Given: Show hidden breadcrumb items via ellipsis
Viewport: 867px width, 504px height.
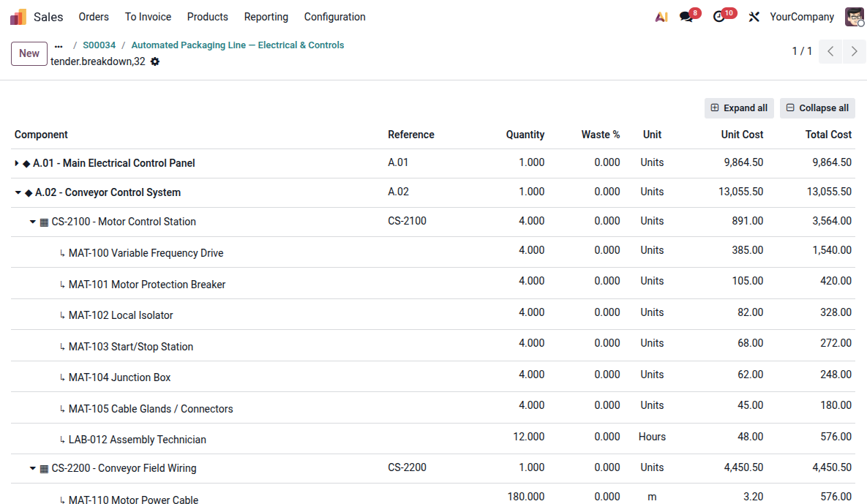Looking at the screenshot, I should [x=59, y=46].
